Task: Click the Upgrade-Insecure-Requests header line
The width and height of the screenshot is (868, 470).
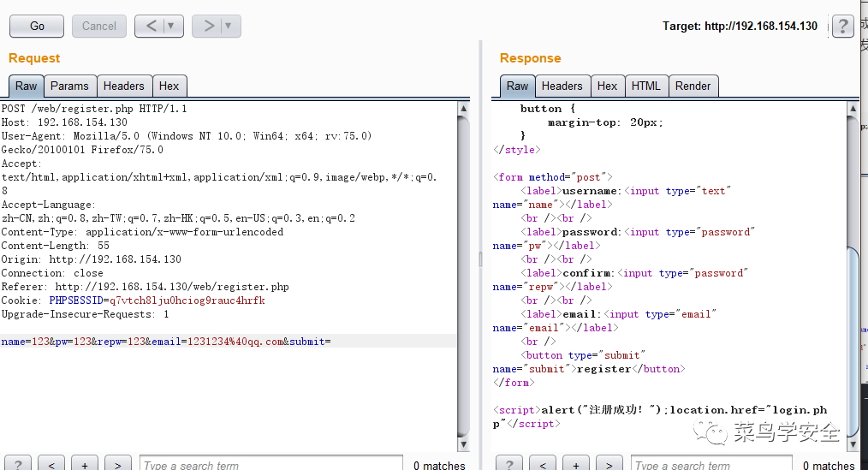Action: point(86,314)
